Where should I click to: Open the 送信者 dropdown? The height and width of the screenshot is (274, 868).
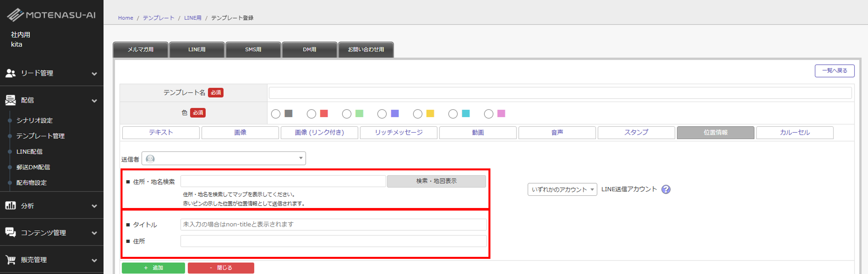point(224,159)
